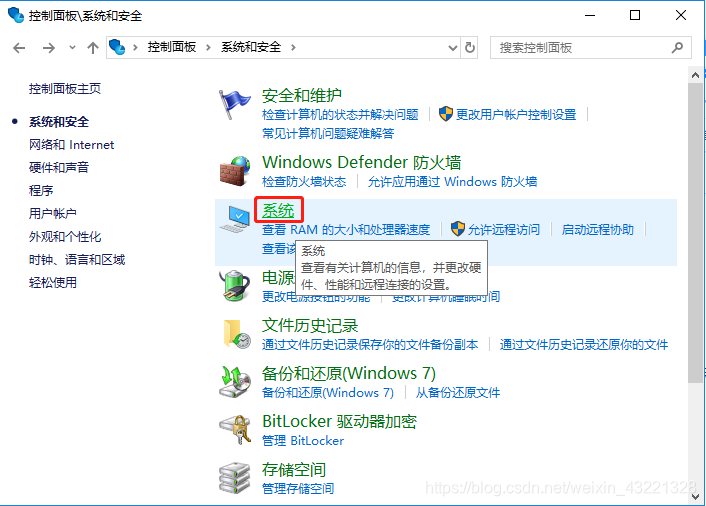Click the File History folder icon
706x506 pixels.
tap(237, 334)
